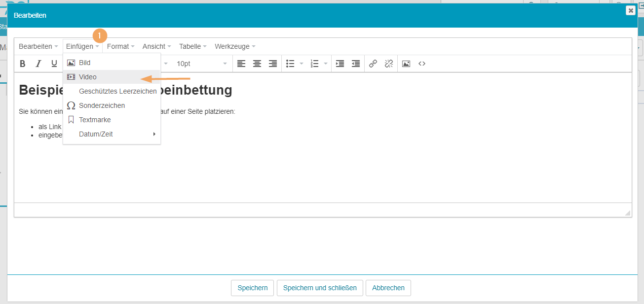Center align the text
The image size is (644, 304).
tap(257, 64)
